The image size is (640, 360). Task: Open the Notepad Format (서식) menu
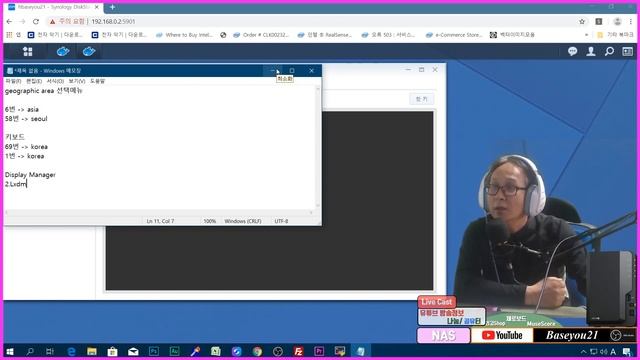55,81
